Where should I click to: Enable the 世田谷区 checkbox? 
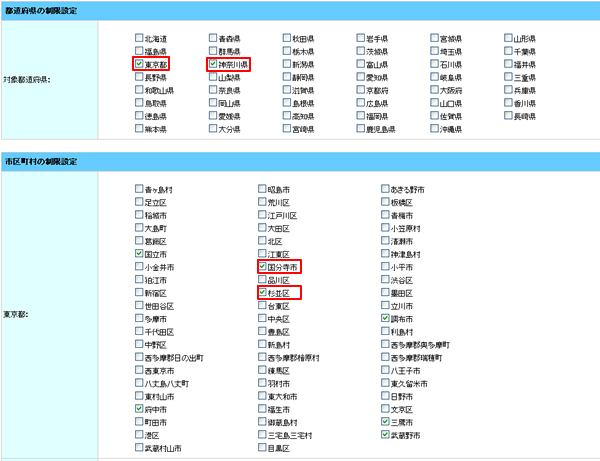tap(139, 307)
